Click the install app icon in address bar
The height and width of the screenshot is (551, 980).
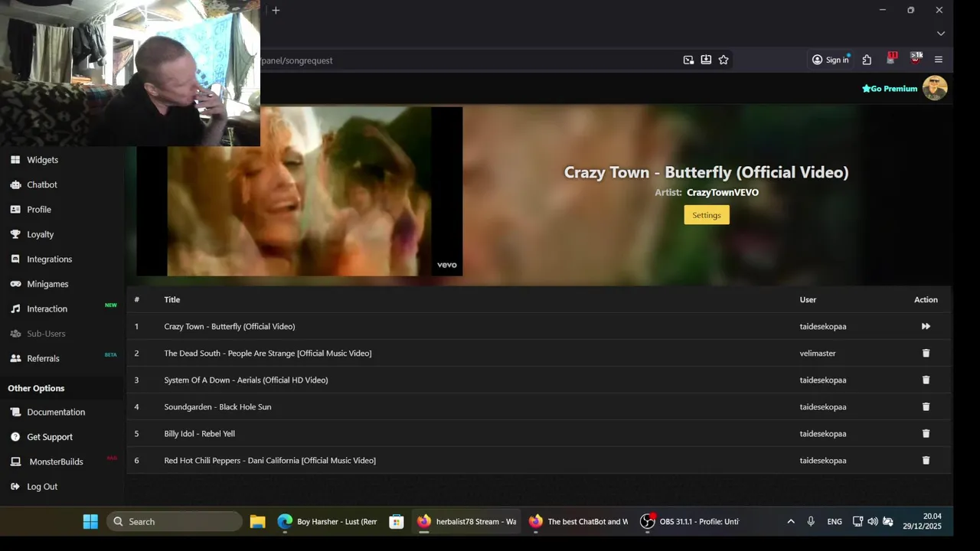click(706, 60)
